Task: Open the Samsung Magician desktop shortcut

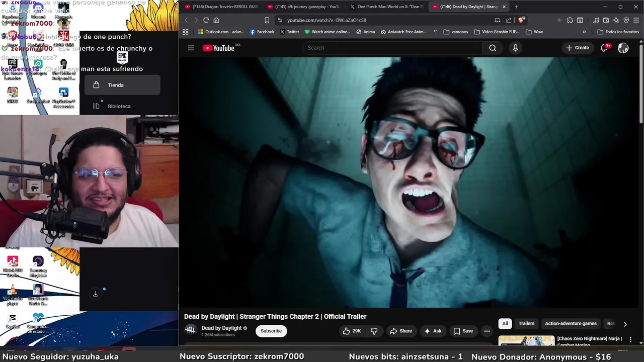Action: click(38, 266)
